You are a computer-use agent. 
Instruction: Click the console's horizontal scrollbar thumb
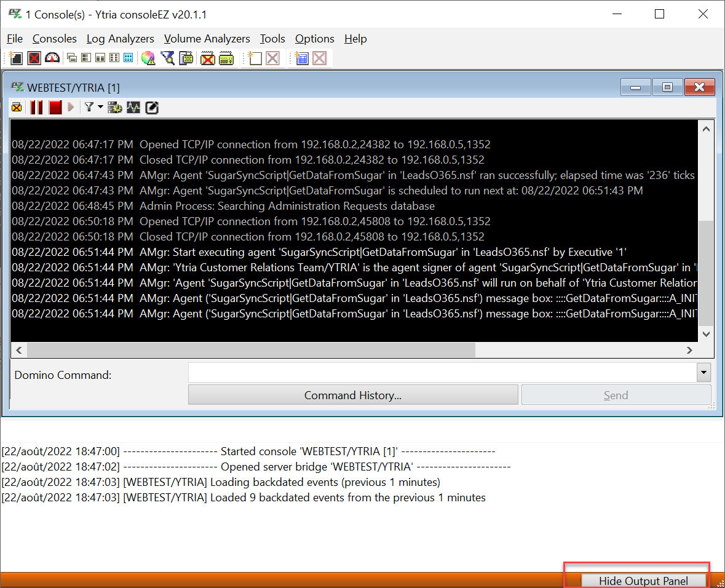point(251,350)
